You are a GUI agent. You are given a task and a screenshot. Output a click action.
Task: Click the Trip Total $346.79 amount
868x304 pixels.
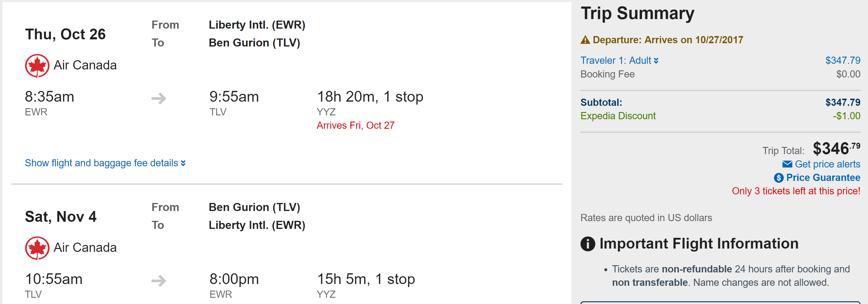pyautogui.click(x=836, y=149)
